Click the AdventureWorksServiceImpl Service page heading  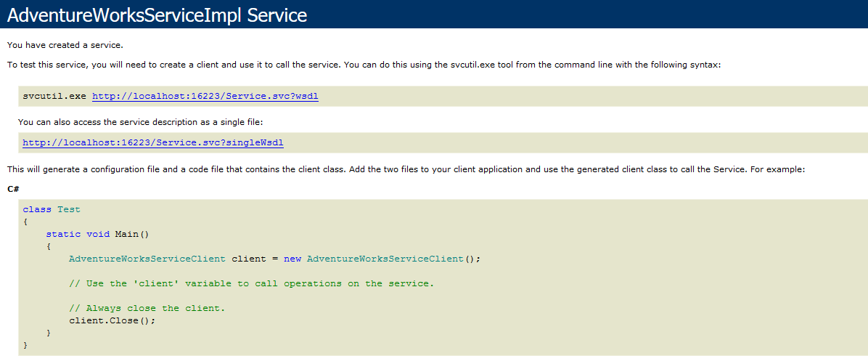pos(157,15)
